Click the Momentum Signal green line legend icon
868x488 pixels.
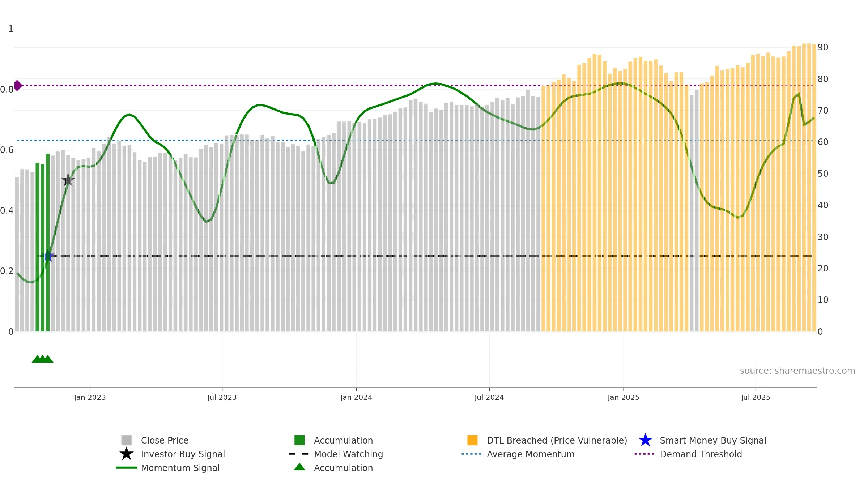127,468
